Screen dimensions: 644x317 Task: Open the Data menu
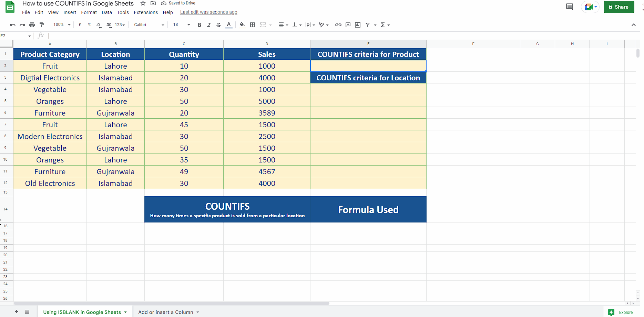[107, 12]
